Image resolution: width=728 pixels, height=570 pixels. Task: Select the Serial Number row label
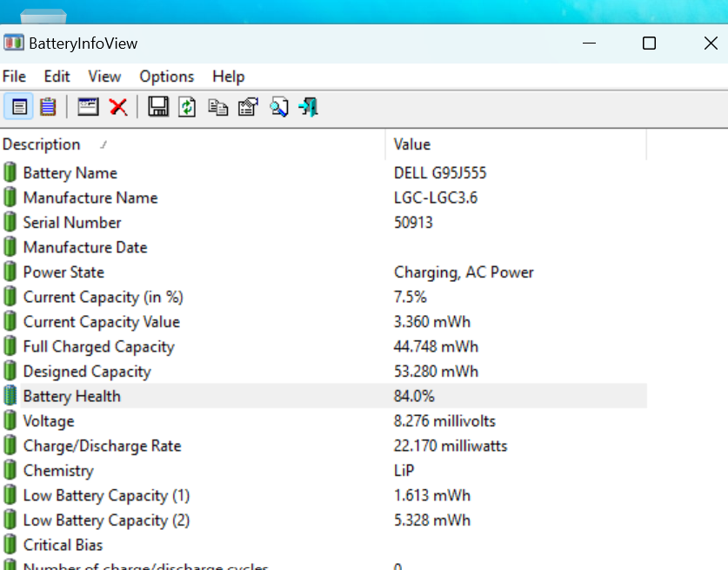(x=72, y=222)
